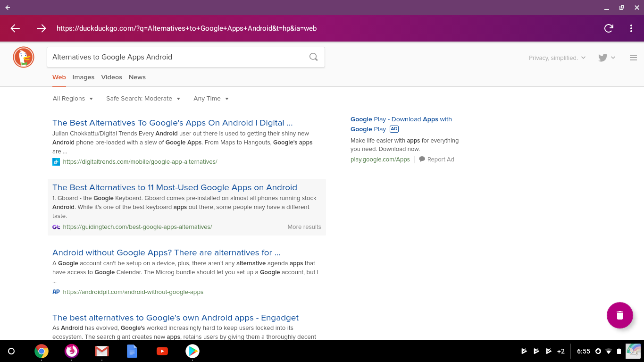Screen dimensions: 644x362
Task: Open the Any Time filter dropdown
Action: pyautogui.click(x=211, y=99)
